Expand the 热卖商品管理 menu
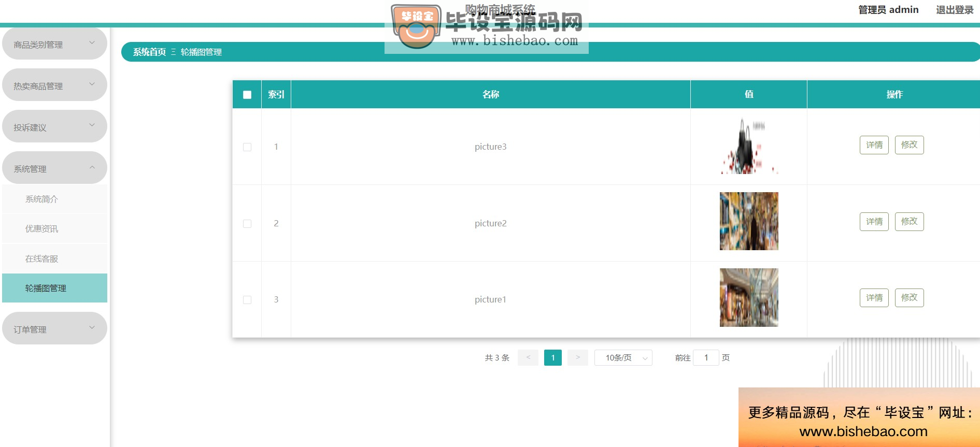980x447 pixels. click(x=54, y=85)
